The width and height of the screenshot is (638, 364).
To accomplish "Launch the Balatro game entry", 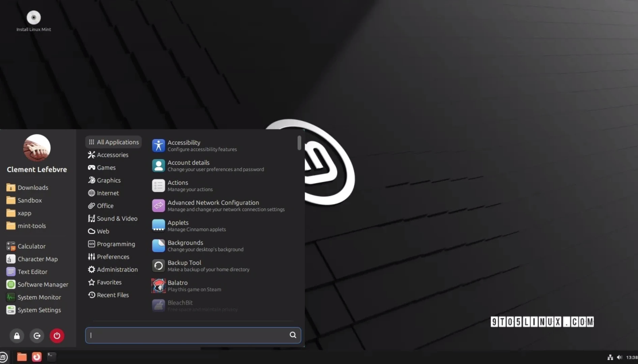I will [194, 285].
